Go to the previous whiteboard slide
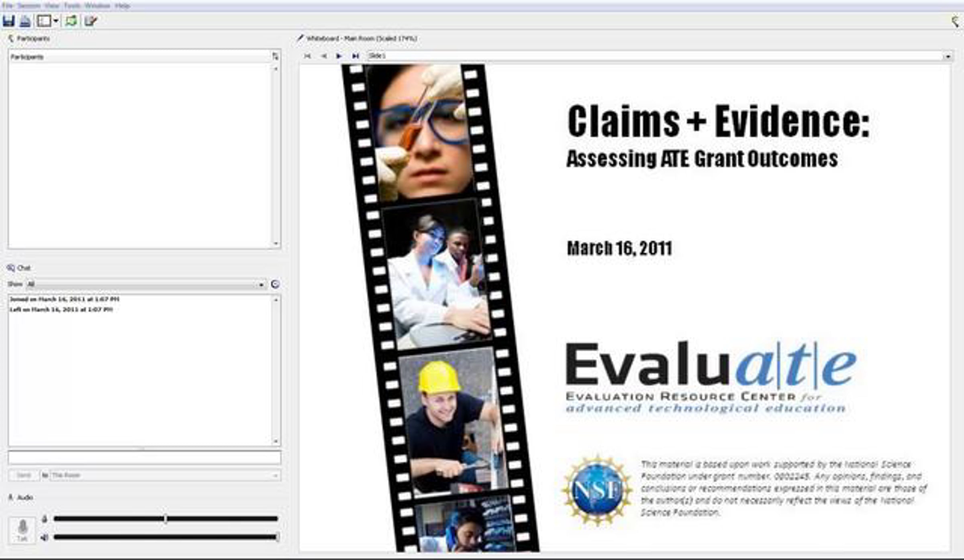The image size is (964, 560). pos(324,56)
